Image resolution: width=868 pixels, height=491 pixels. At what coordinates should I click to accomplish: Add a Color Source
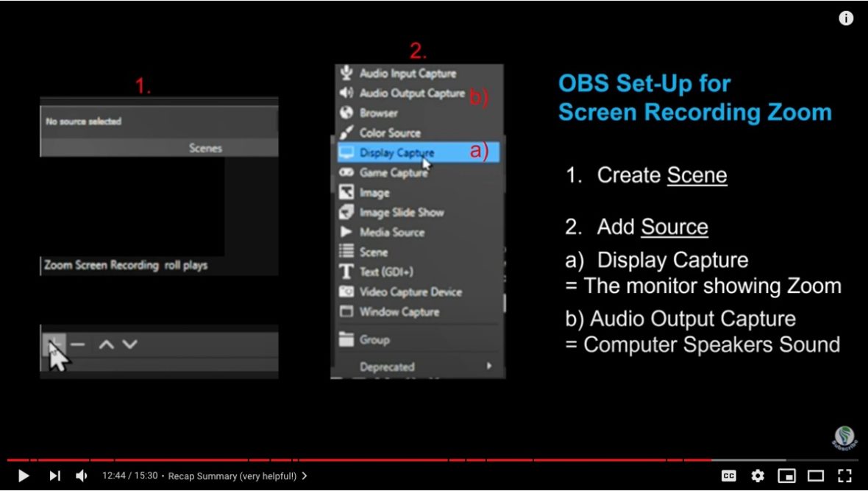[388, 133]
